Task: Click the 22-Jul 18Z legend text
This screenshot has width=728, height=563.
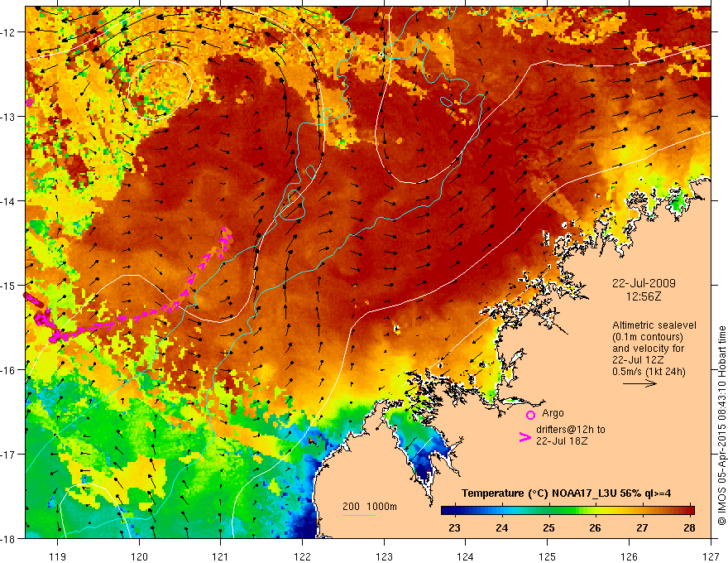Action: [x=562, y=440]
